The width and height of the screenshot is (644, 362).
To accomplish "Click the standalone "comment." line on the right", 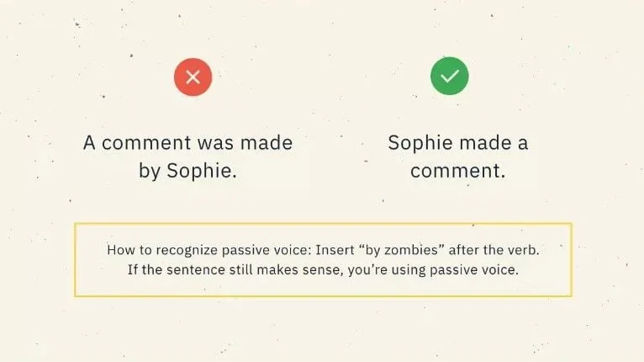I will (x=457, y=171).
